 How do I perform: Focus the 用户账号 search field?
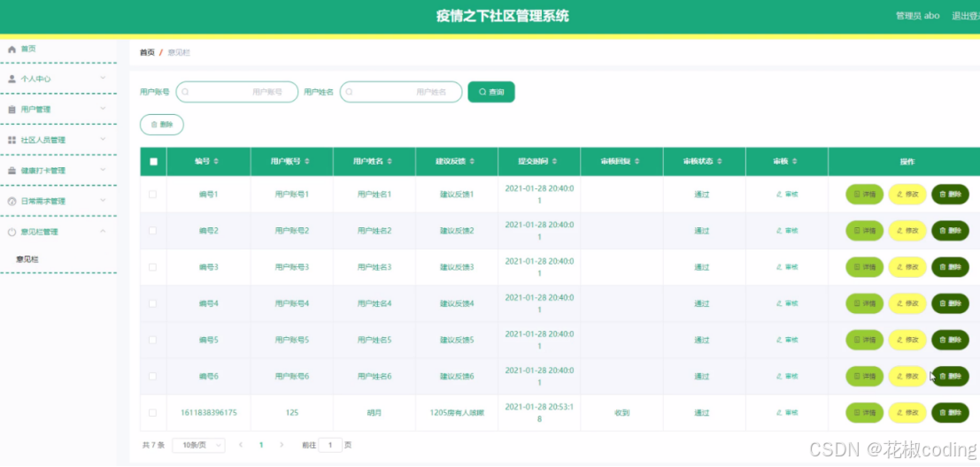pyautogui.click(x=237, y=92)
